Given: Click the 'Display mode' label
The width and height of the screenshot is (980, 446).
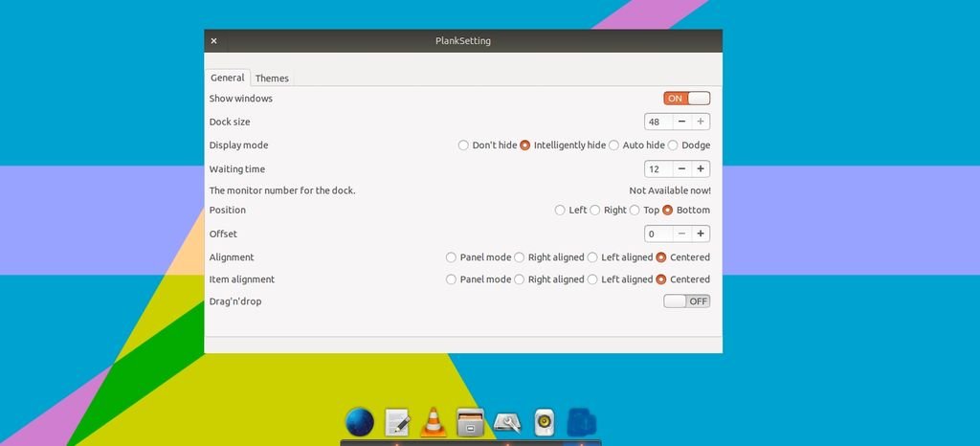Looking at the screenshot, I should [238, 145].
